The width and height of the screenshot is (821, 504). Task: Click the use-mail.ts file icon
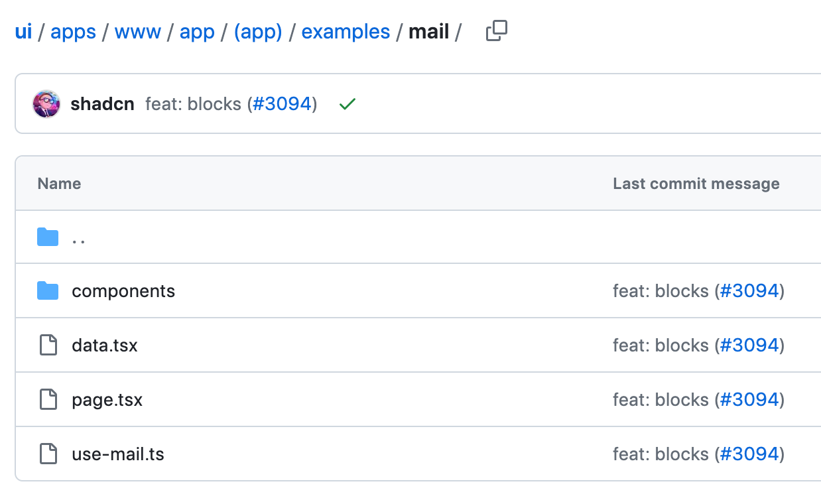point(48,454)
